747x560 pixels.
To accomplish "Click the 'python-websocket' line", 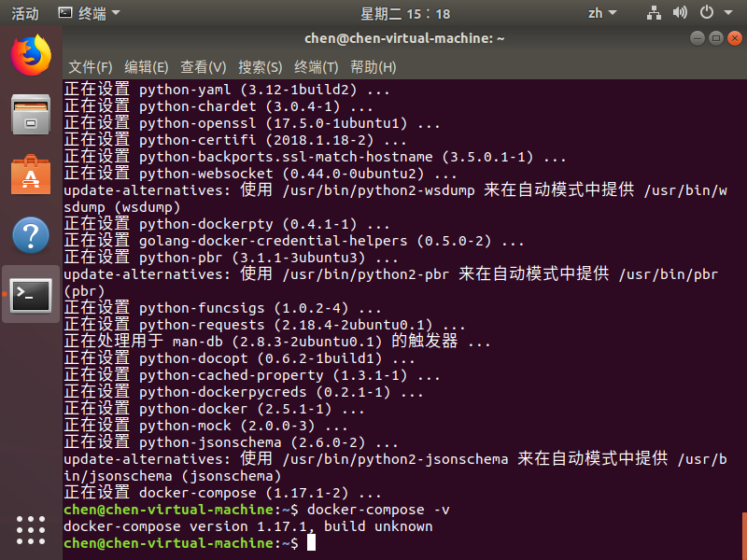I will pyautogui.click(x=261, y=174).
